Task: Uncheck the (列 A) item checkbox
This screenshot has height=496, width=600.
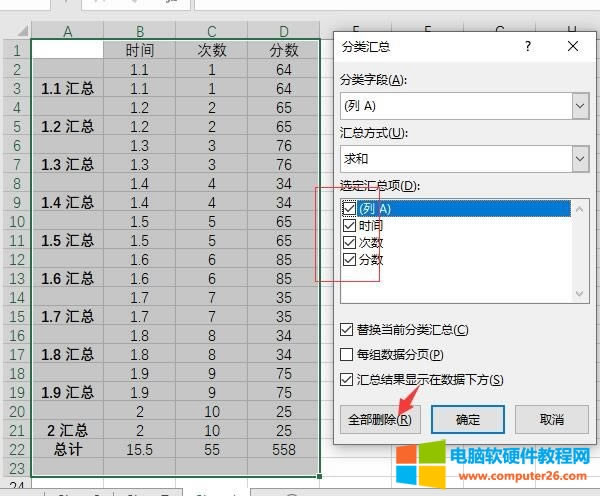Action: 349,208
